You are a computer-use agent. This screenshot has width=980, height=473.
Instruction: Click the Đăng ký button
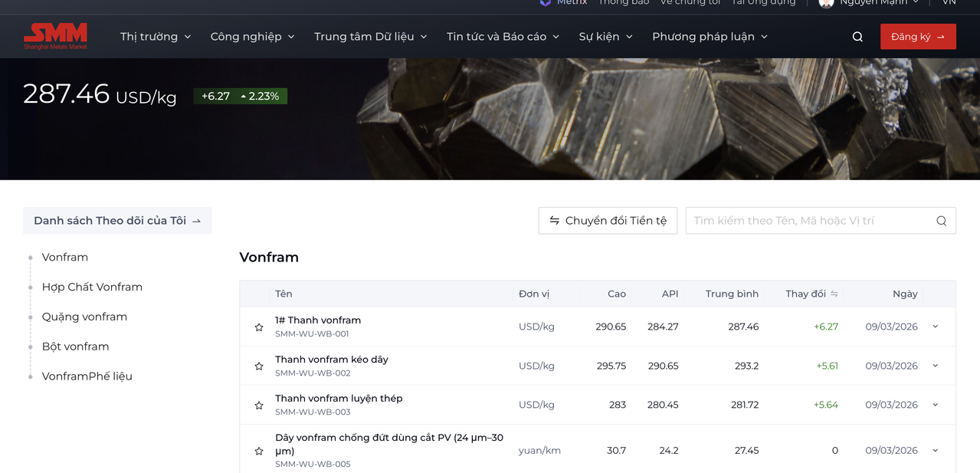pos(918,37)
